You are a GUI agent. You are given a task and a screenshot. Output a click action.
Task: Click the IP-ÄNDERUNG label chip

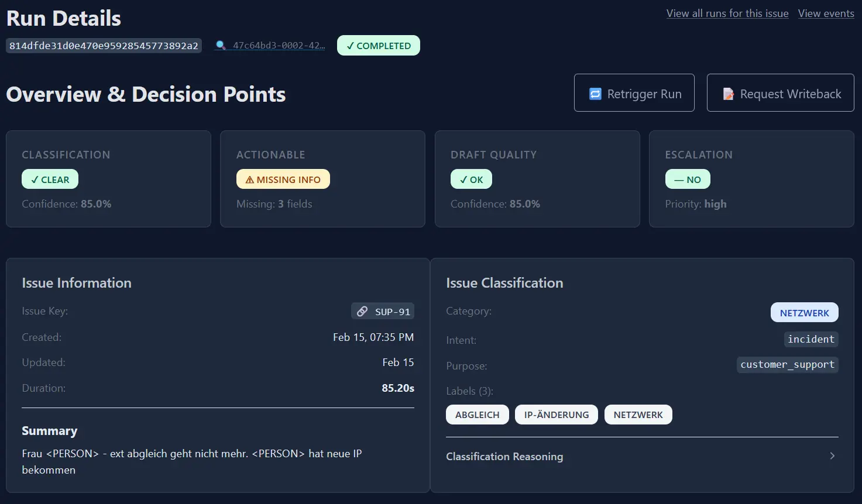coord(557,415)
